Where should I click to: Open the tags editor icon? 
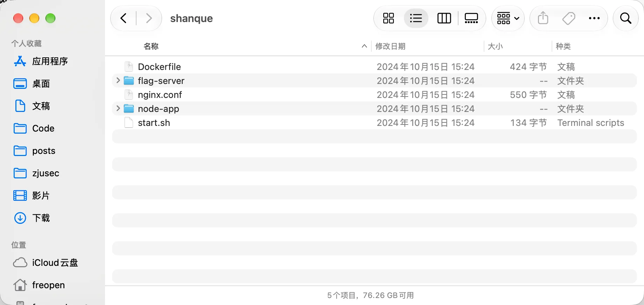(569, 18)
